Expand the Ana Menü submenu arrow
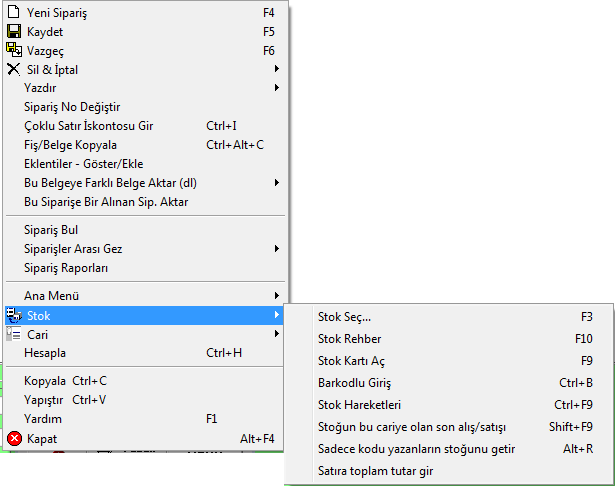 tap(277, 295)
